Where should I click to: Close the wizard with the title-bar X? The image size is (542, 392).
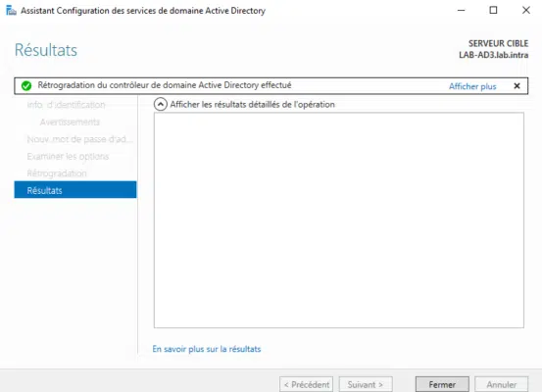(x=526, y=11)
